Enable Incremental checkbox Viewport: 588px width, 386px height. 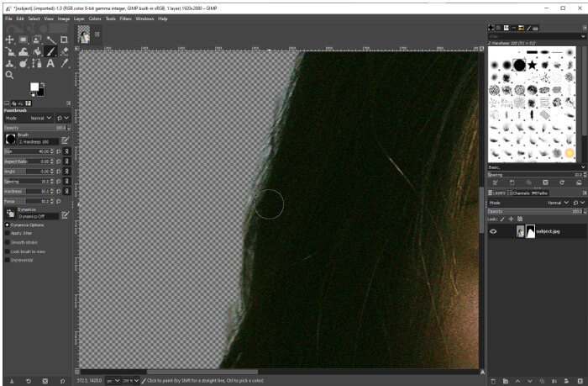click(x=7, y=260)
